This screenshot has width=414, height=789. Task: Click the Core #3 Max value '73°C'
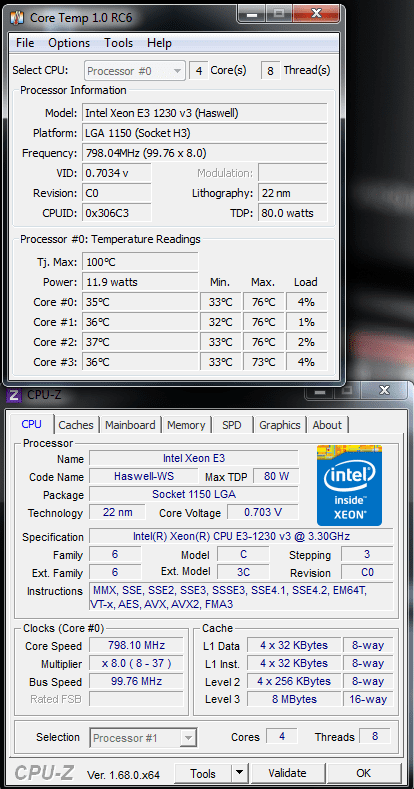[264, 362]
